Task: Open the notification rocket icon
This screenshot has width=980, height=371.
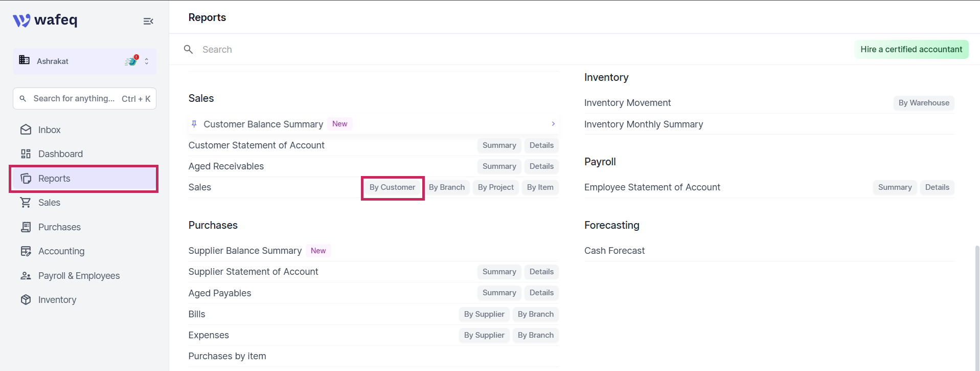Action: [x=132, y=61]
